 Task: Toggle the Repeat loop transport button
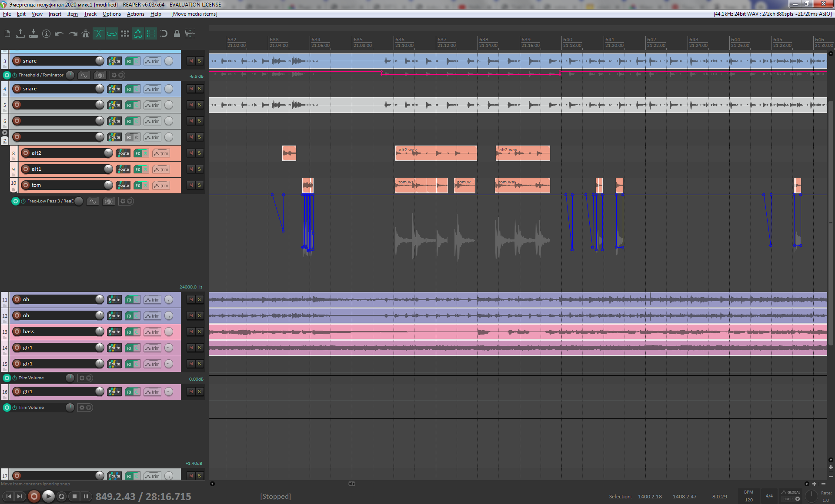click(x=62, y=496)
